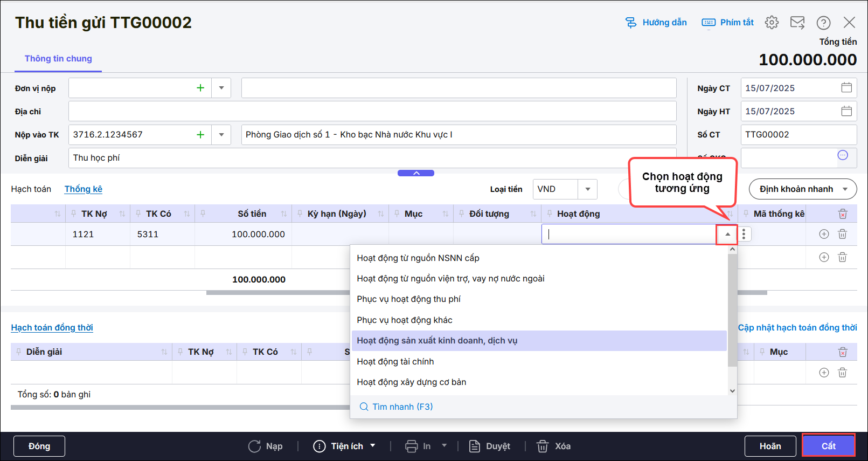Collapse the general info panel chevron

pyautogui.click(x=416, y=173)
